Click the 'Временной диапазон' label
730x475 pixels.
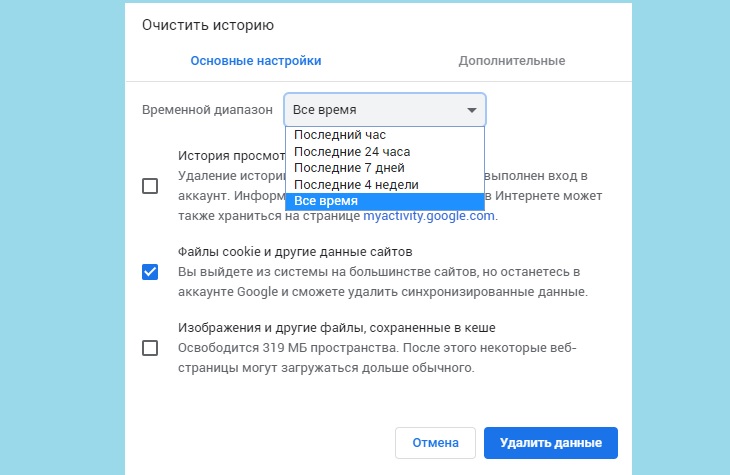pos(207,110)
